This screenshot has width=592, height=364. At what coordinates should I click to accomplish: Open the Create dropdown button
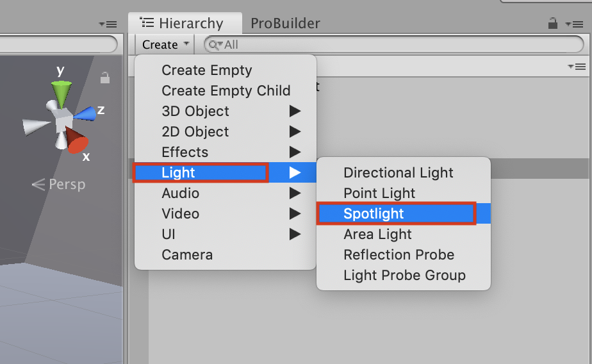165,45
